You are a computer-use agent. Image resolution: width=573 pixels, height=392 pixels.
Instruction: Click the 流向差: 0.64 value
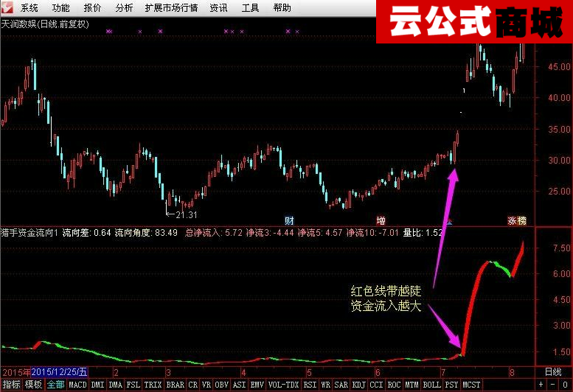click(x=86, y=233)
